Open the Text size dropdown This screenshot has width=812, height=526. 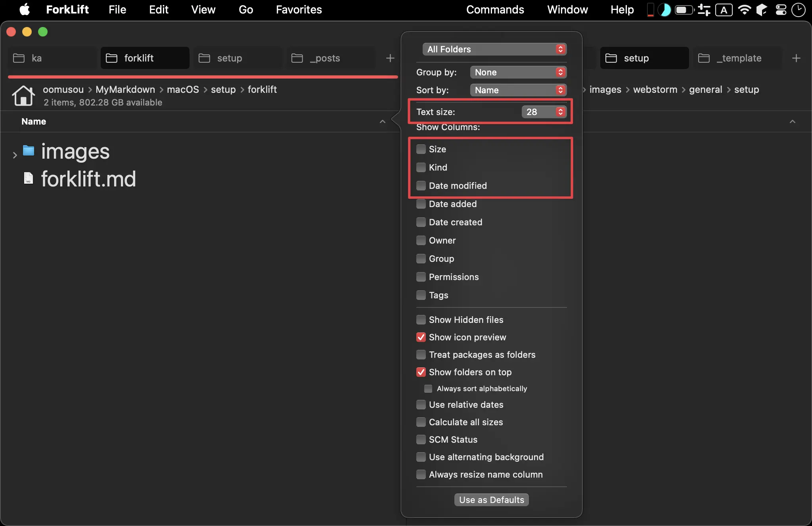coord(544,112)
